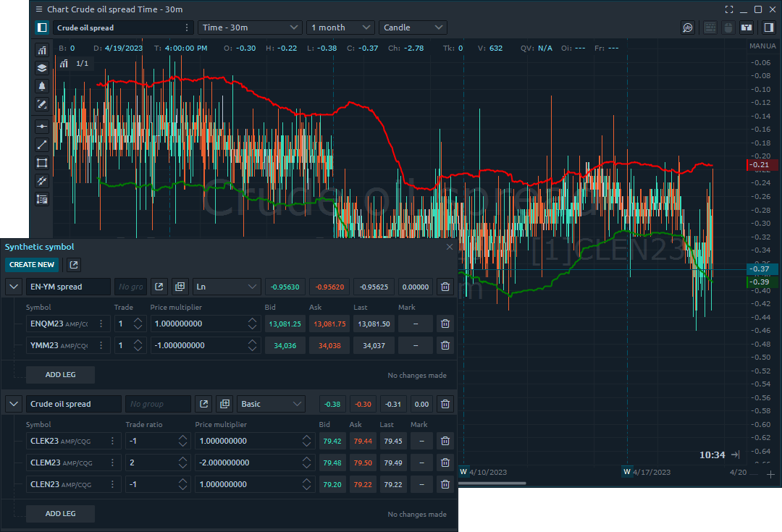Open the Time - 30m dropdown
The height and width of the screenshot is (532, 782).
[250, 27]
